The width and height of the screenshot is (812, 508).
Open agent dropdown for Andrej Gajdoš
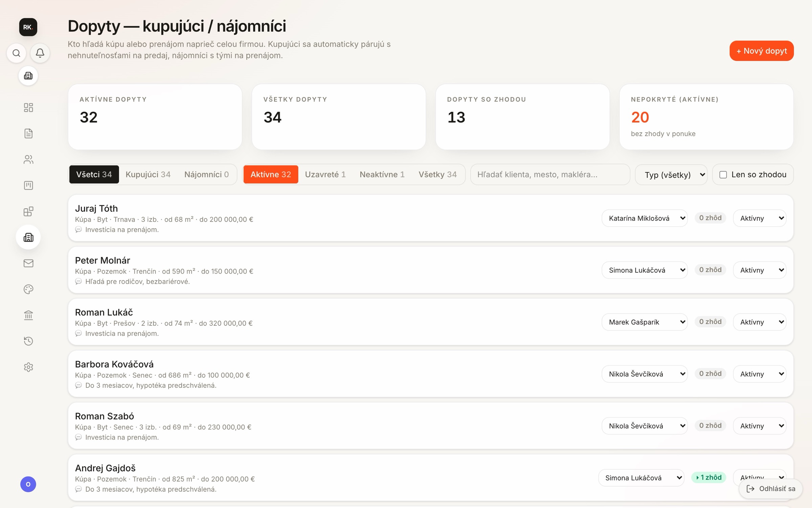click(641, 478)
